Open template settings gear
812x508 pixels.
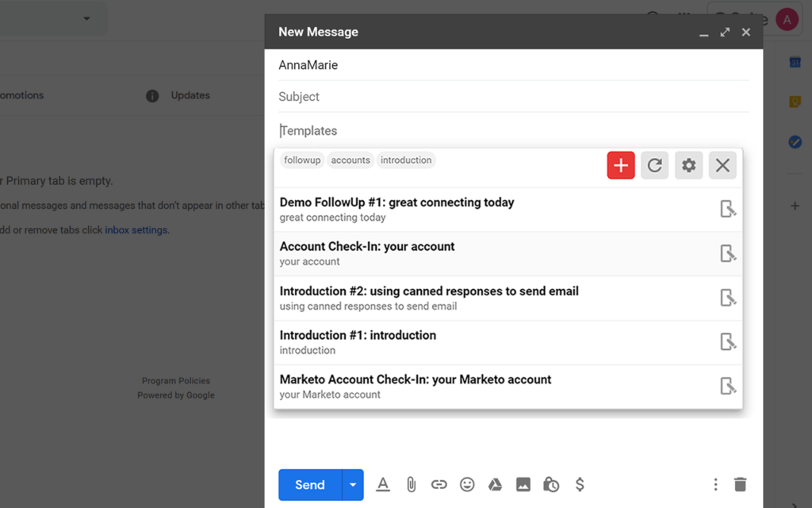(689, 165)
